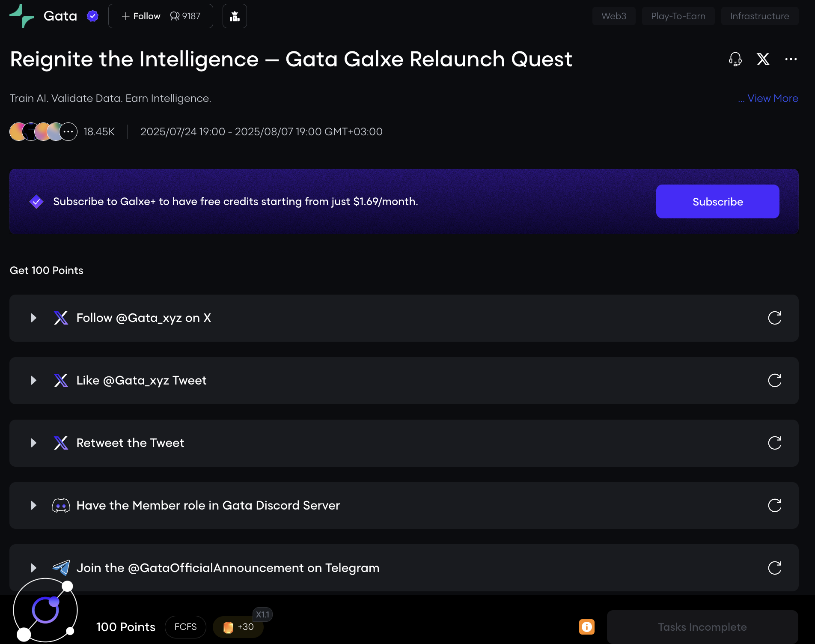
Task: Click X icon on Retweet row
Action: coord(61,443)
